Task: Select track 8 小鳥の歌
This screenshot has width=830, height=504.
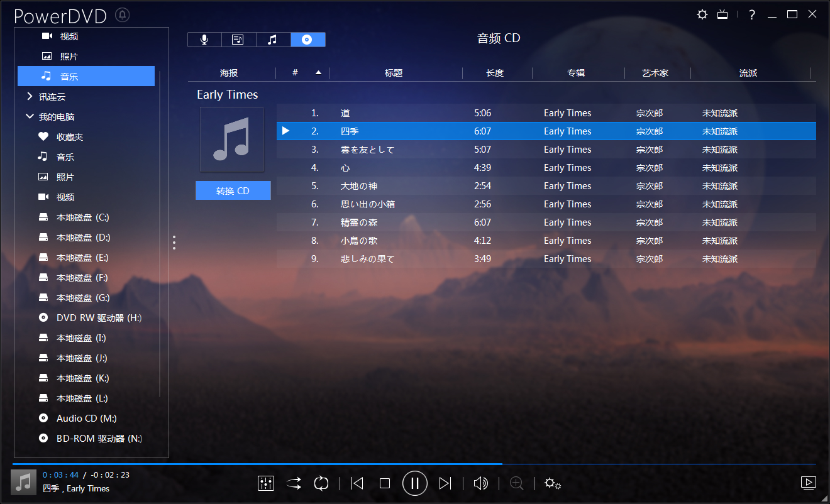Action: [x=546, y=241]
